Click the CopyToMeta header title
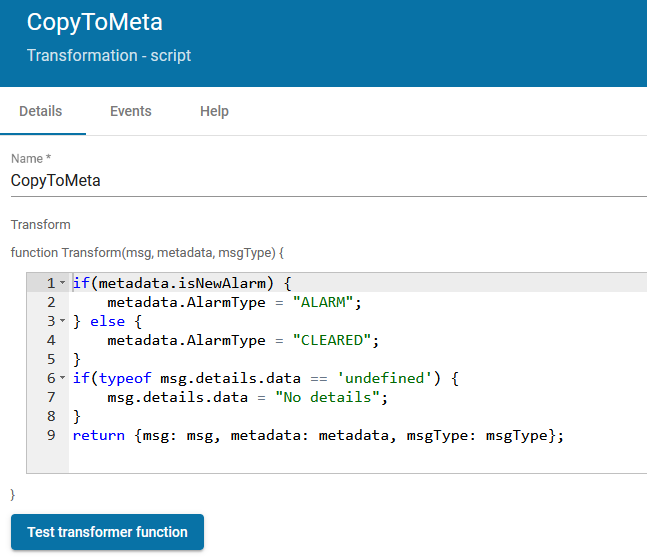Screen dimensions: 647x560 pos(94,22)
